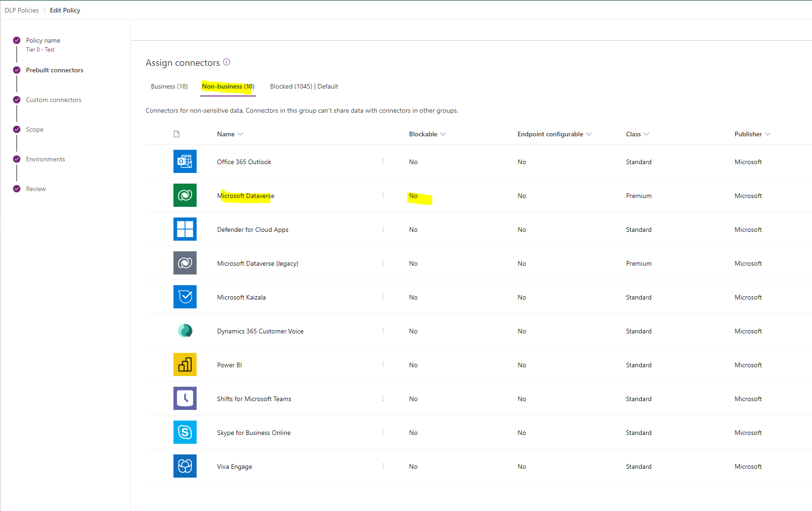This screenshot has width=812, height=511.
Task: Open the Assign connectors info tooltip
Action: point(227,62)
